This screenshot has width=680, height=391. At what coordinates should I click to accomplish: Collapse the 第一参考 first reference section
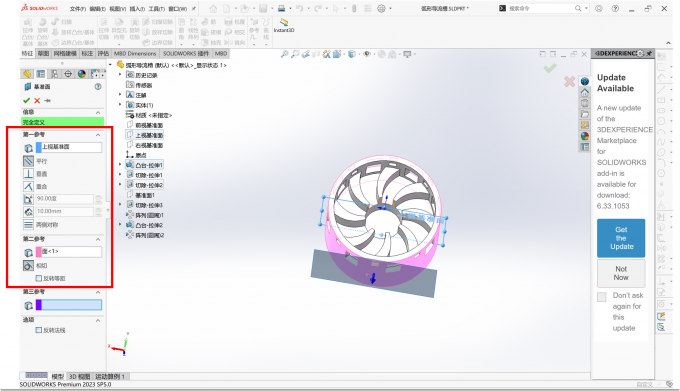click(x=98, y=135)
